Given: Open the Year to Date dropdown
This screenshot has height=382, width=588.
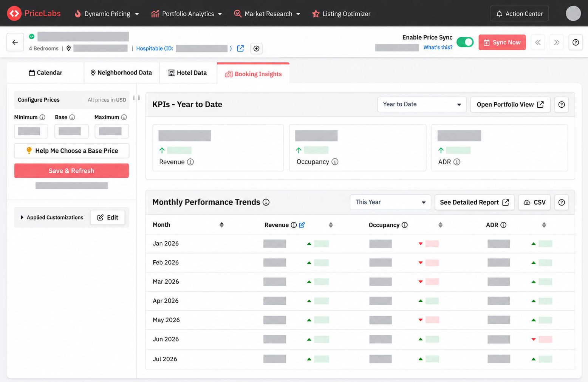Looking at the screenshot, I should pyautogui.click(x=422, y=104).
